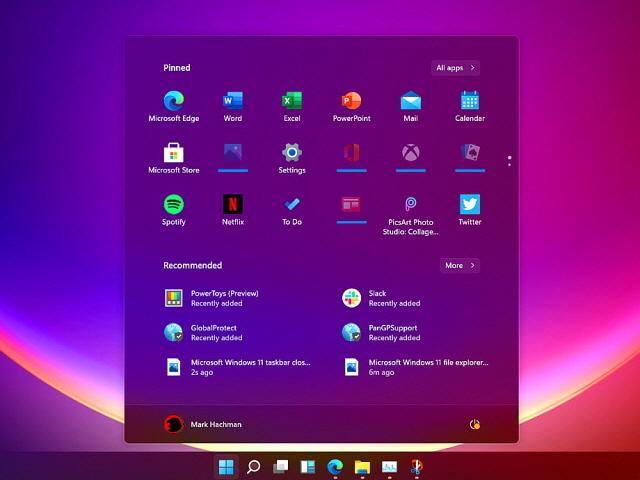Open Microsoft Windows 11 taskbar closeup file
The image size is (640, 480).
tap(237, 367)
